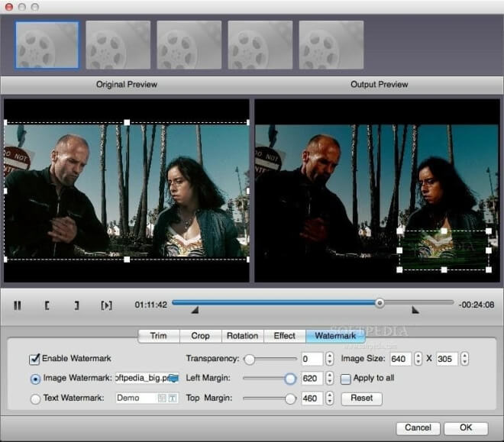Image resolution: width=504 pixels, height=442 pixels.
Task: Set trim end with right bracket icon
Action: pyautogui.click(x=76, y=305)
